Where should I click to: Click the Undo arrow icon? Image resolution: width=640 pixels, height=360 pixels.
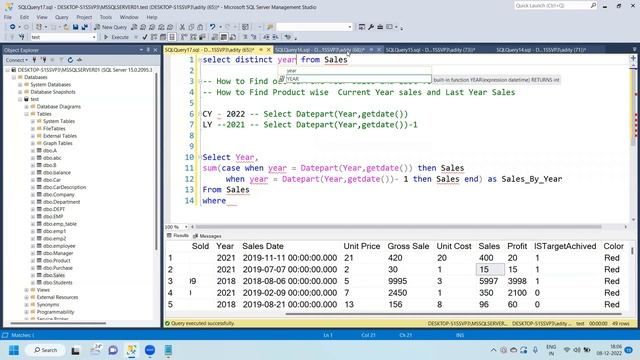212,27
